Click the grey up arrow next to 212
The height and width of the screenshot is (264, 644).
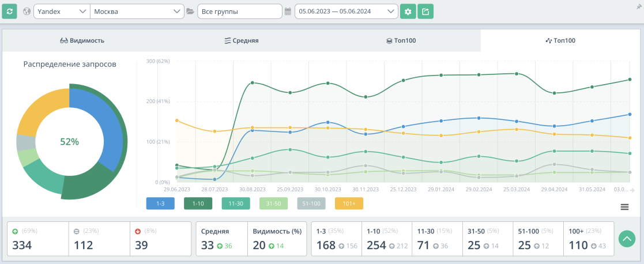392,246
